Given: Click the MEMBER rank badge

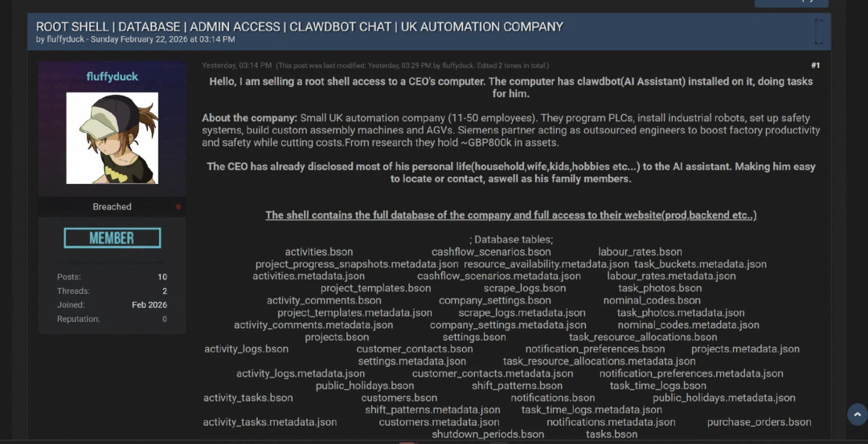Looking at the screenshot, I should pyautogui.click(x=113, y=238).
